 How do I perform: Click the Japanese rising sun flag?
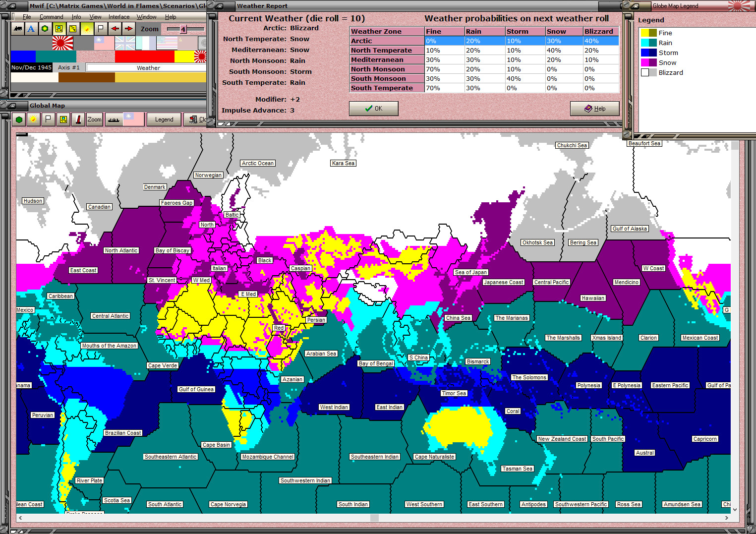[x=62, y=43]
